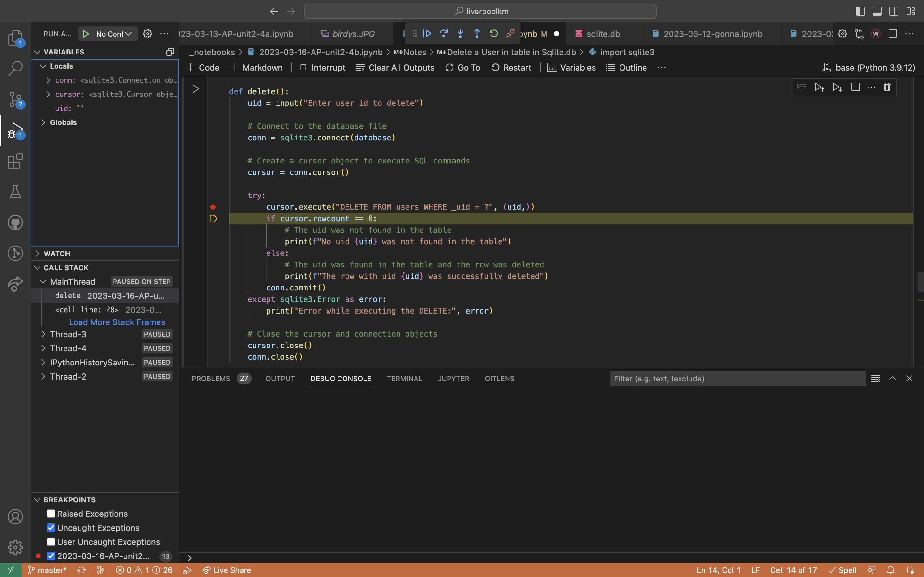Delete the current notebook cell
The image size is (924, 577).
[886, 87]
